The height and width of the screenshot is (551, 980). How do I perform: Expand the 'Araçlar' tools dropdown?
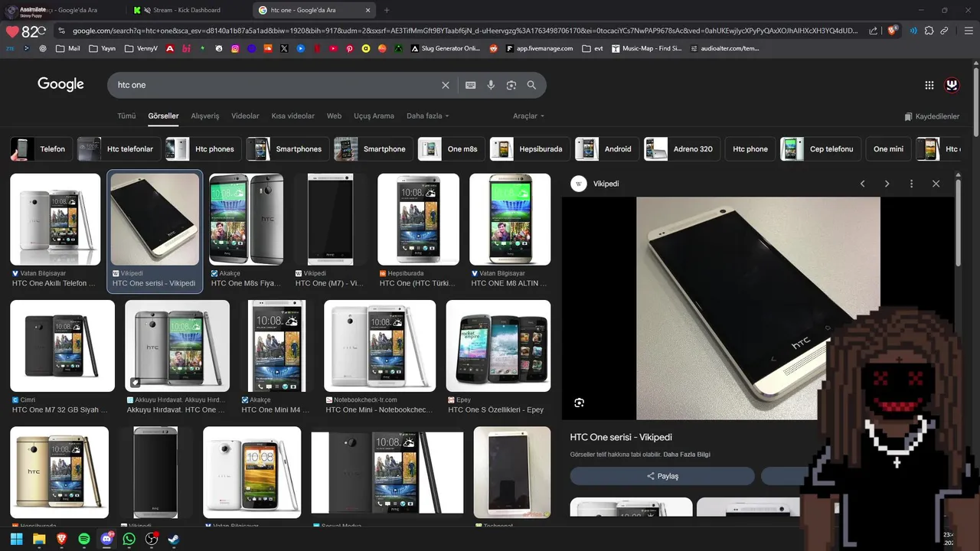click(x=528, y=116)
